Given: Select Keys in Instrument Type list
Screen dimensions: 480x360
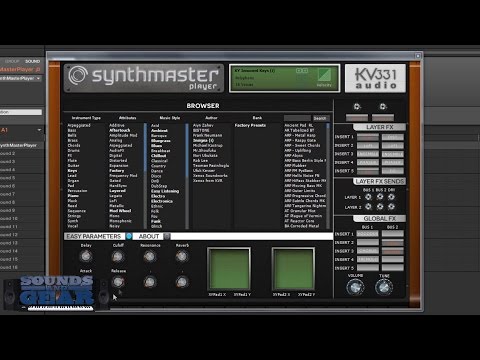Looking at the screenshot, I should (x=72, y=171).
